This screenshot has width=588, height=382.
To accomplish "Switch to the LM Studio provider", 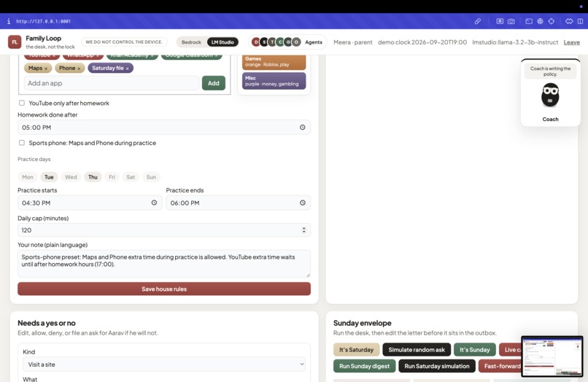I will (x=223, y=42).
